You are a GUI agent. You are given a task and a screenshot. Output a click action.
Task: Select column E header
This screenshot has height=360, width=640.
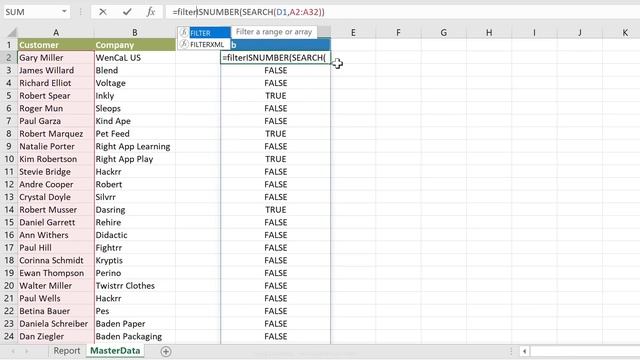[353, 32]
